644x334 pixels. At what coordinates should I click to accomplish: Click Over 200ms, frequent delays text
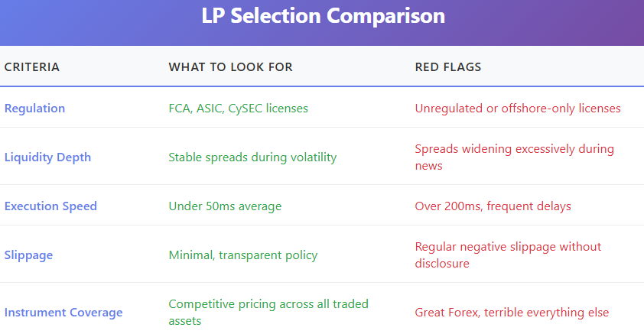click(x=493, y=206)
